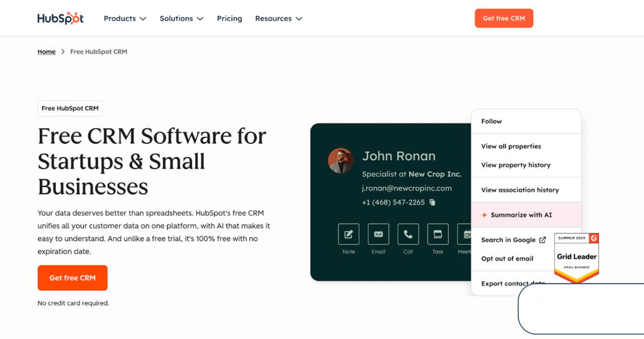Click the Grid Leader G2 badge
644x339 pixels.
[x=576, y=258]
